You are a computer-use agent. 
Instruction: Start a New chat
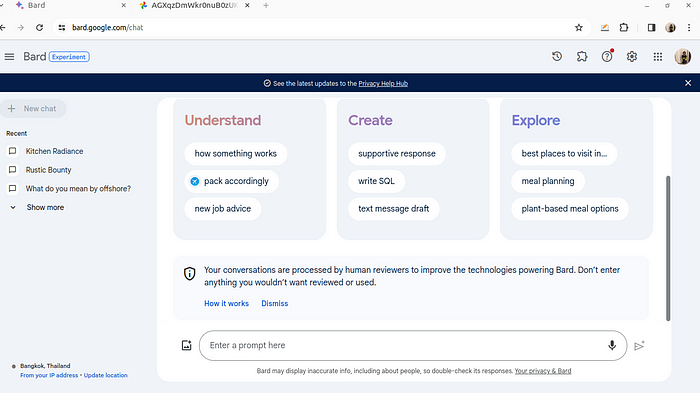(33, 109)
